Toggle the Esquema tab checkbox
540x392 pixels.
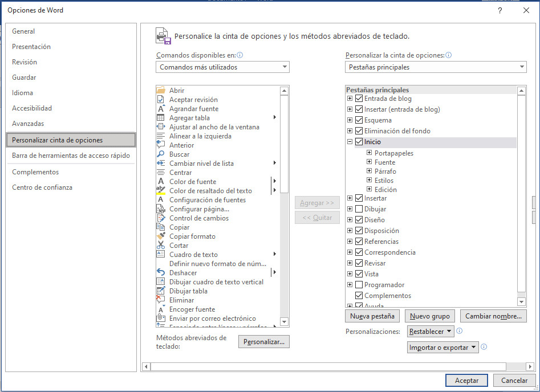point(359,120)
